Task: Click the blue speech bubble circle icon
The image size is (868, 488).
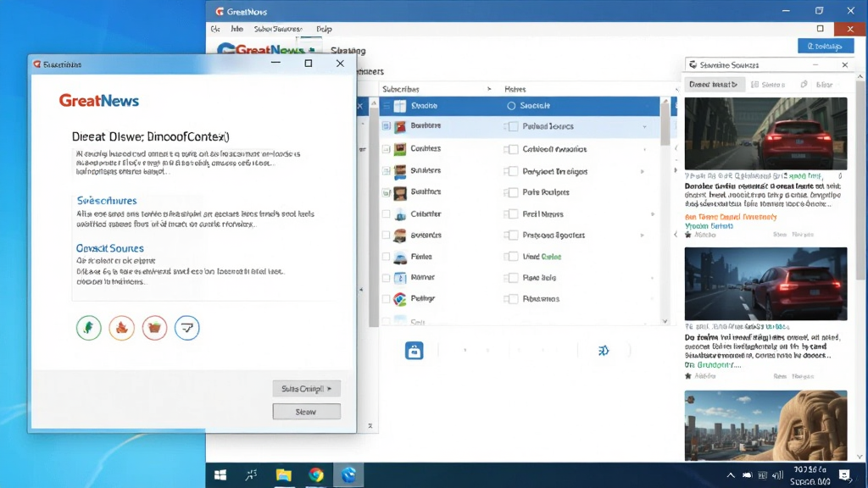Action: click(187, 328)
